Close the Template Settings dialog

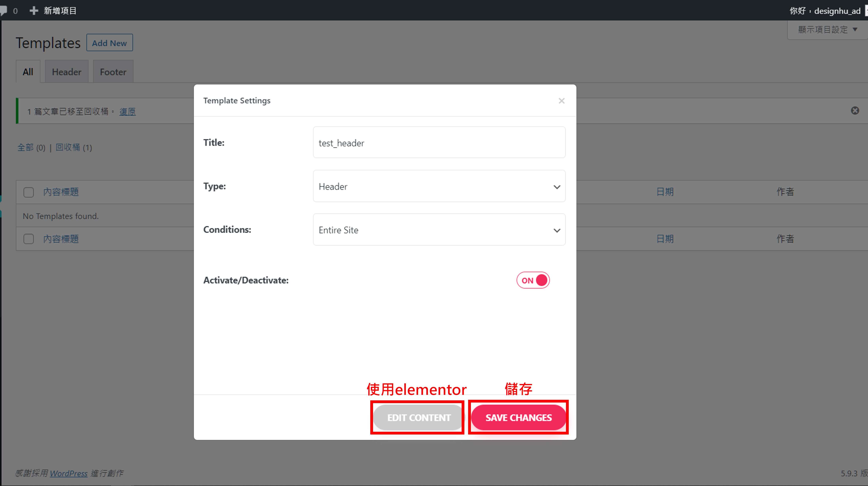(561, 100)
